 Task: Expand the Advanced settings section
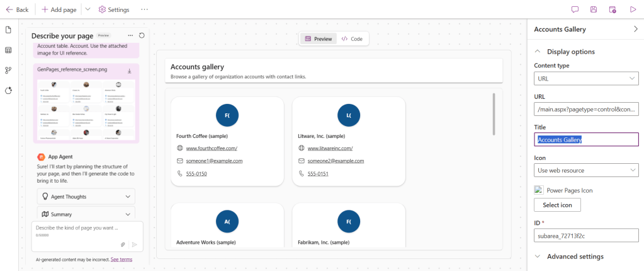pos(575,257)
